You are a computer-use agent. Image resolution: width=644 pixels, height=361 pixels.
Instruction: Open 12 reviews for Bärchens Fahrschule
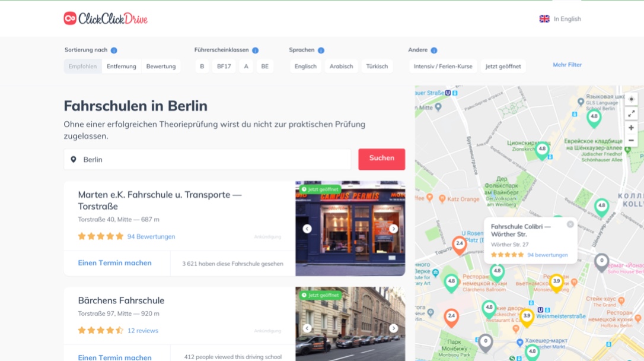coord(142,331)
